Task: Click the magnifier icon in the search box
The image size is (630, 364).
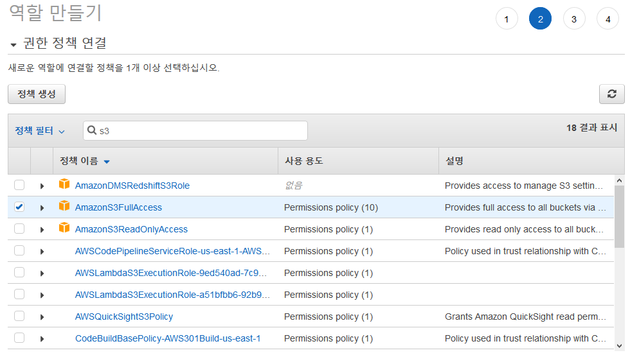Action: (x=91, y=130)
